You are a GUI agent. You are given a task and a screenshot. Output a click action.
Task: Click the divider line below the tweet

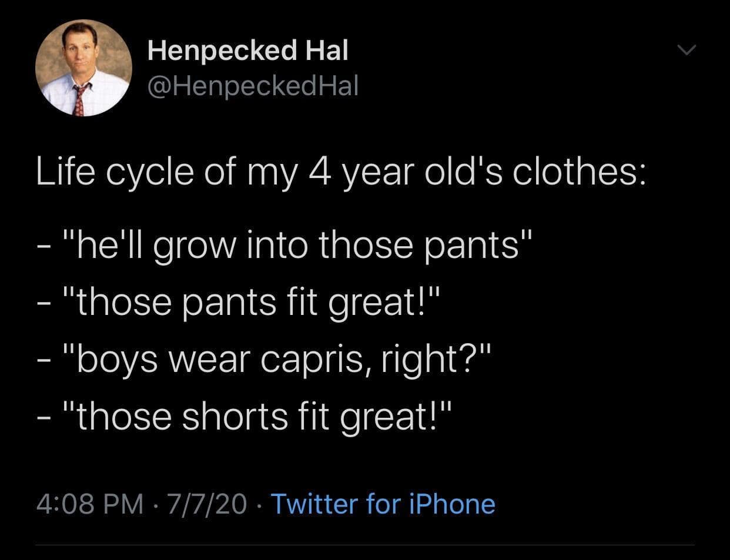click(x=364, y=545)
